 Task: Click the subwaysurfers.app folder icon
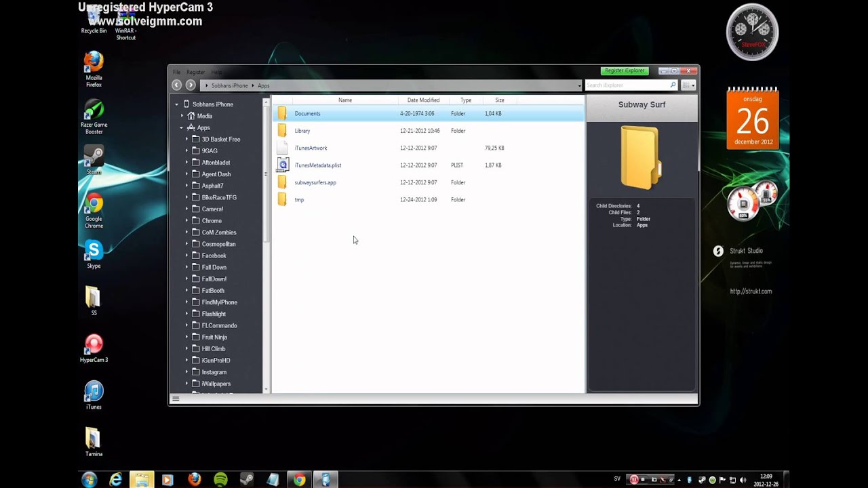pos(282,182)
